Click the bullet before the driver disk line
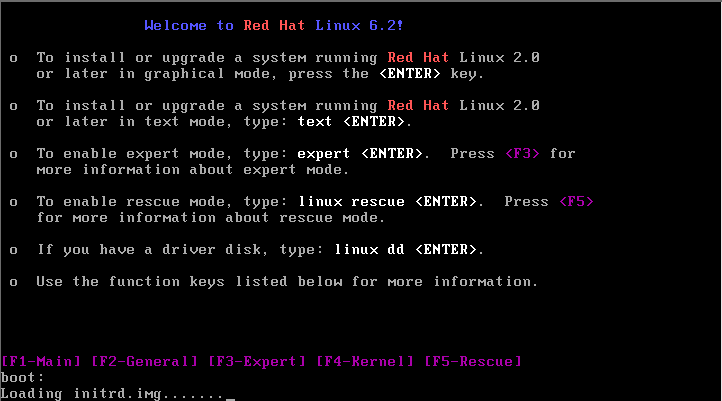This screenshot has height=401, width=722. [14, 251]
